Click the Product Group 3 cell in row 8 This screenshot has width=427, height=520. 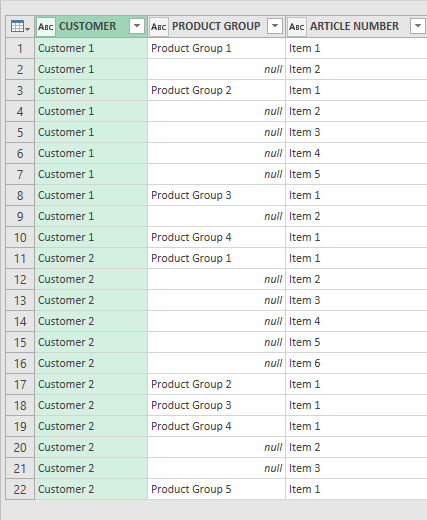(x=216, y=195)
